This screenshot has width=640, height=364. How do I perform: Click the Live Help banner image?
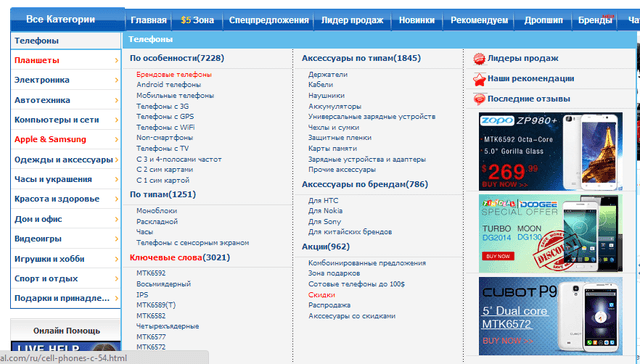66,347
